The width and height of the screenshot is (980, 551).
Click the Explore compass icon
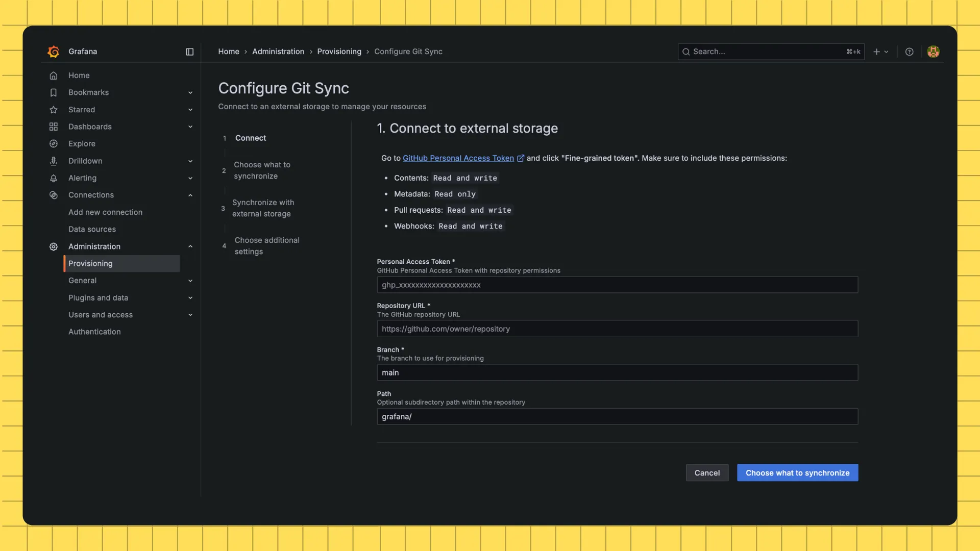coord(53,144)
